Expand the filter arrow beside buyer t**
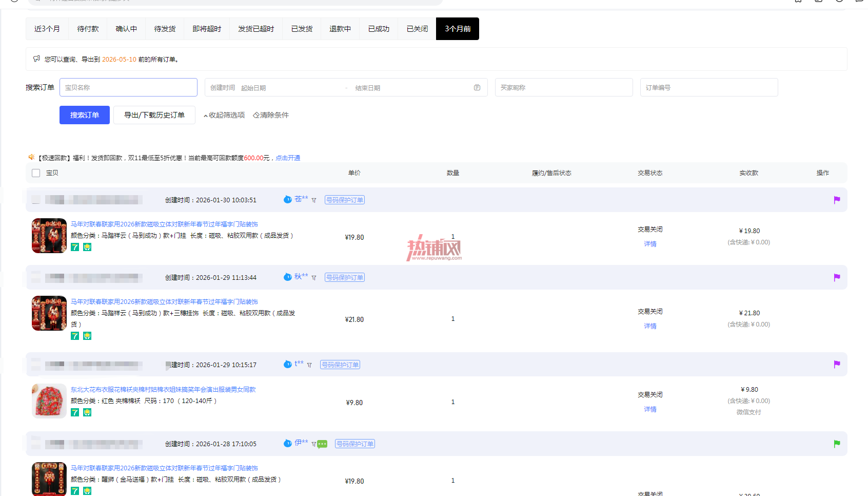The width and height of the screenshot is (868, 496). click(x=309, y=365)
